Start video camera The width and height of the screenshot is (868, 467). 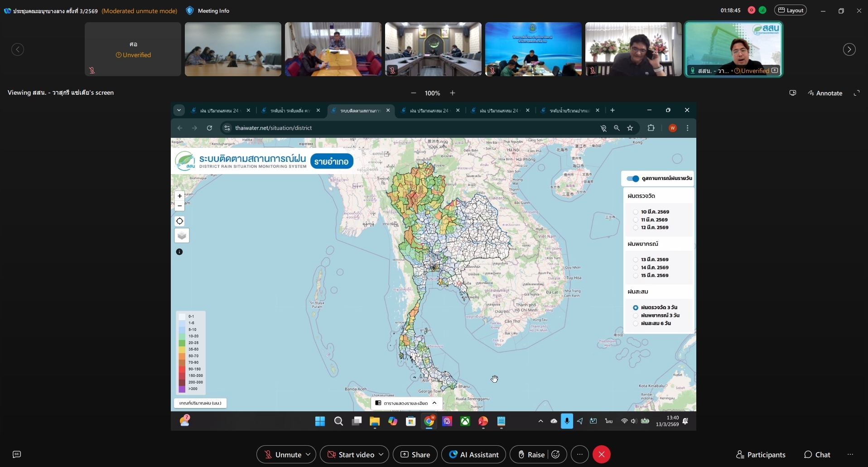[351, 454]
